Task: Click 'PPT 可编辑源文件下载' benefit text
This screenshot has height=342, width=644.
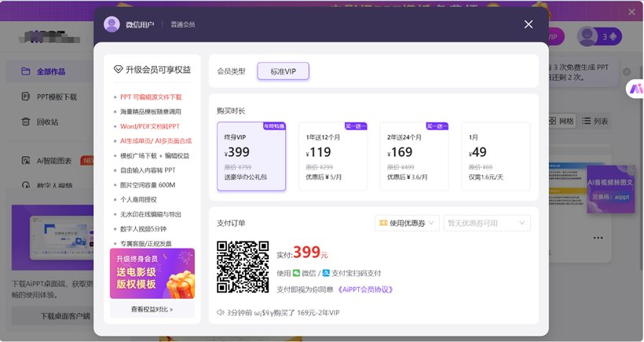Action: 151,97
